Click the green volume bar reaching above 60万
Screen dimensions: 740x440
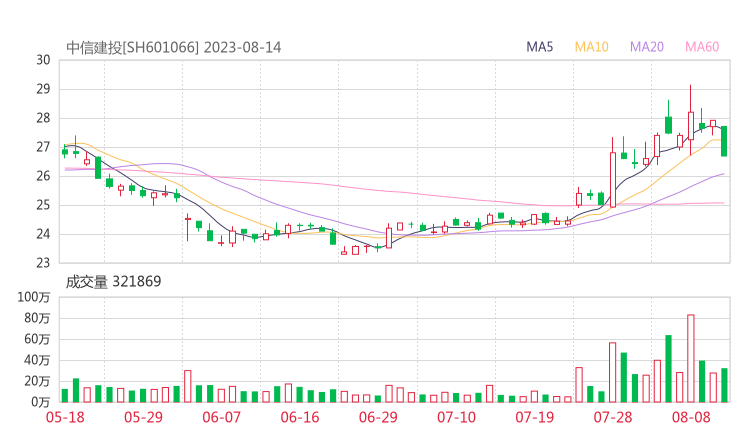668,369
